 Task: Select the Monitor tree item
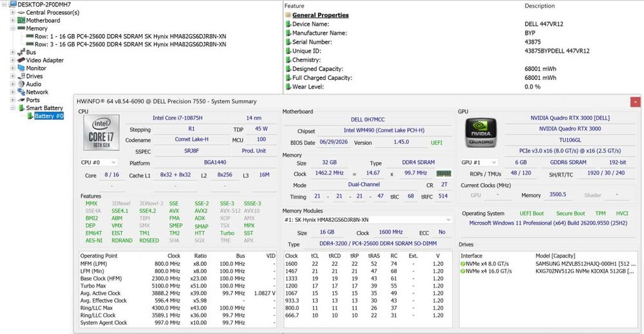(36, 68)
